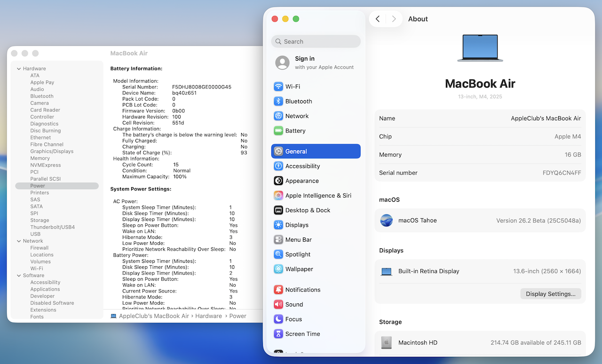Select Thunderbolt/USB4 in hardware list
Viewport: 602px width, 364px height.
click(52, 227)
